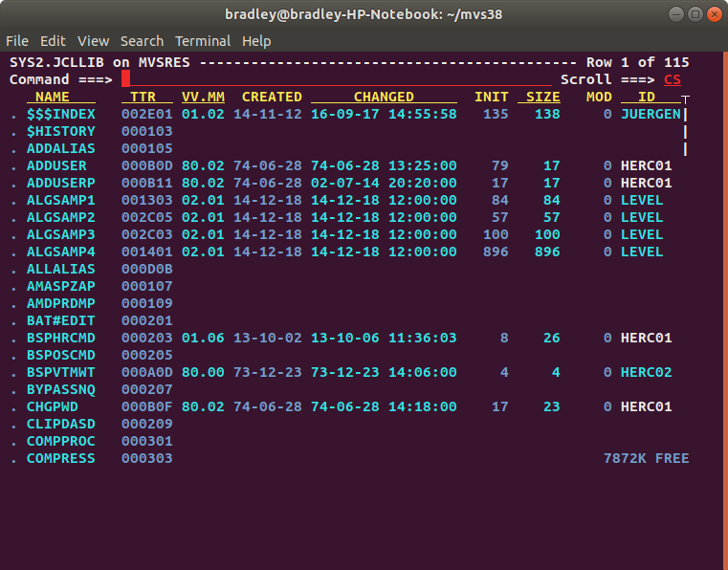Screen dimensions: 728x570
Task: Click the Command input field
Action: pos(337,79)
